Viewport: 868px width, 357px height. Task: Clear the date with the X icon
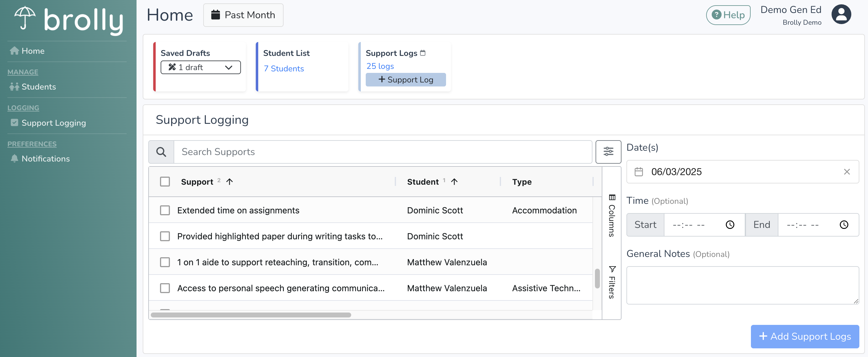[x=846, y=172]
